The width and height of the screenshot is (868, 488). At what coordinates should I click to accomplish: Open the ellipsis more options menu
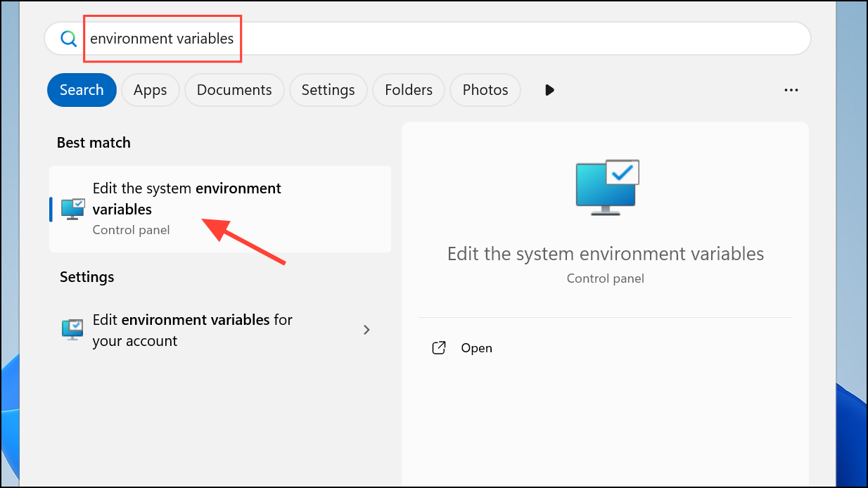pyautogui.click(x=791, y=89)
